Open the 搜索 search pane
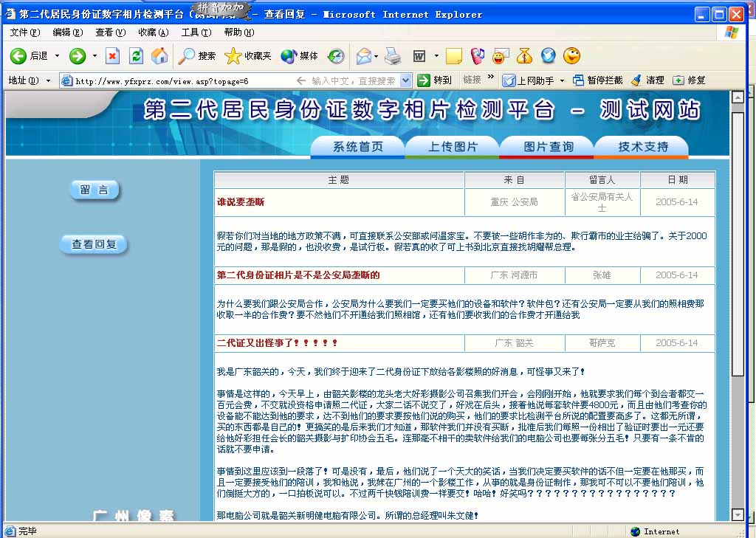 pos(196,56)
